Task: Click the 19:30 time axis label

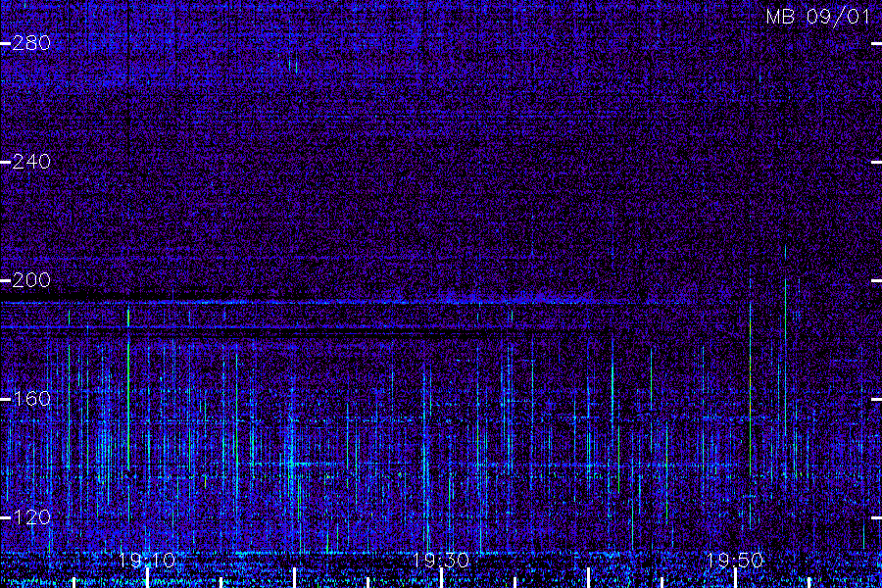Action: click(441, 561)
